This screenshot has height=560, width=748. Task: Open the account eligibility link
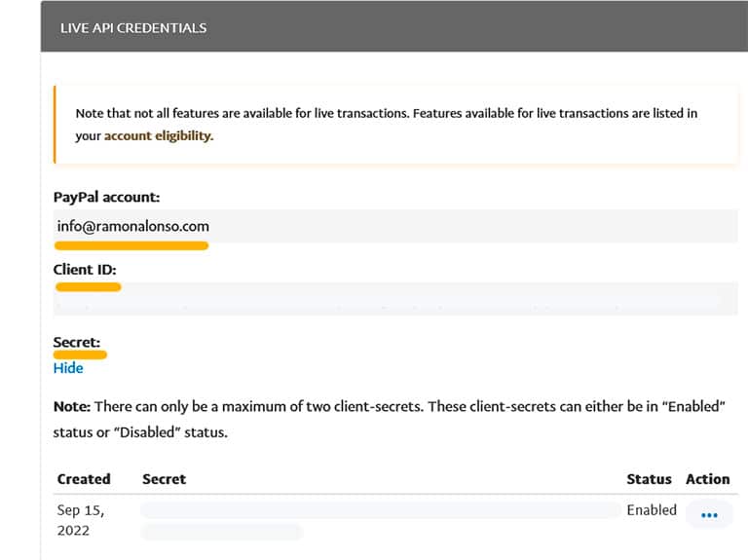pyautogui.click(x=159, y=136)
